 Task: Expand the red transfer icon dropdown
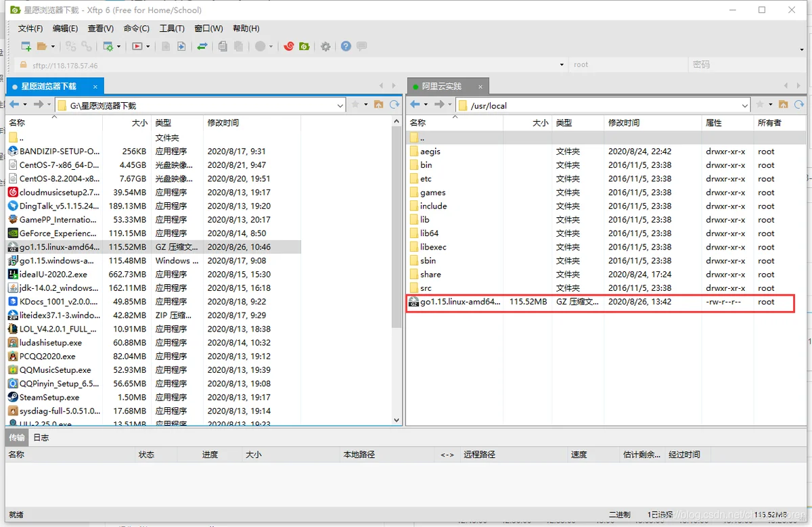[148, 47]
